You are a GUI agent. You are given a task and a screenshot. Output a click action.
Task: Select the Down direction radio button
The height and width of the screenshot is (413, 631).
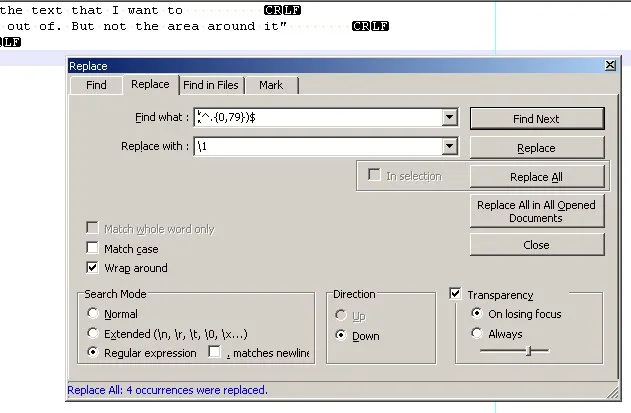click(x=341, y=335)
